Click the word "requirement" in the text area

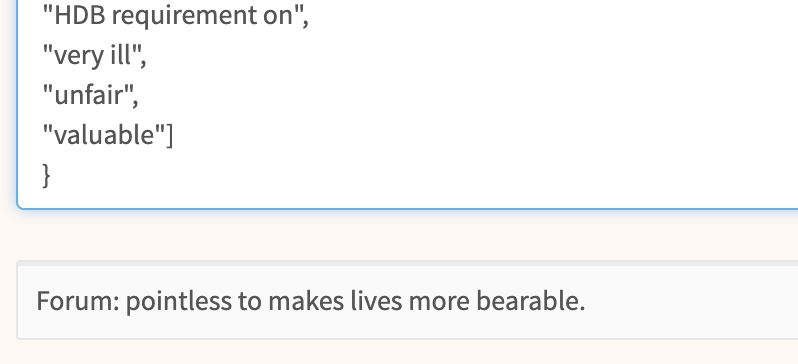pyautogui.click(x=184, y=17)
